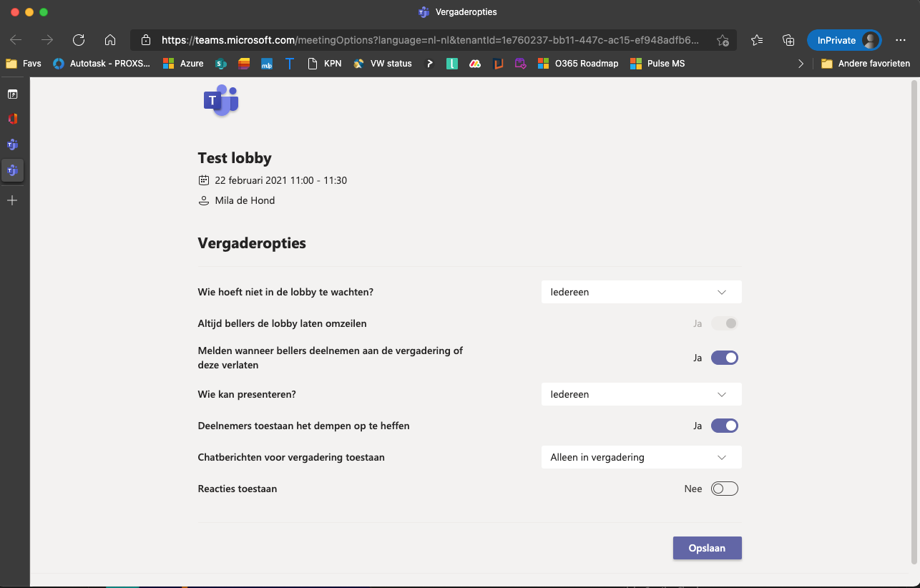Select the active Teams tab in sidebar
920x588 pixels.
pos(12,170)
